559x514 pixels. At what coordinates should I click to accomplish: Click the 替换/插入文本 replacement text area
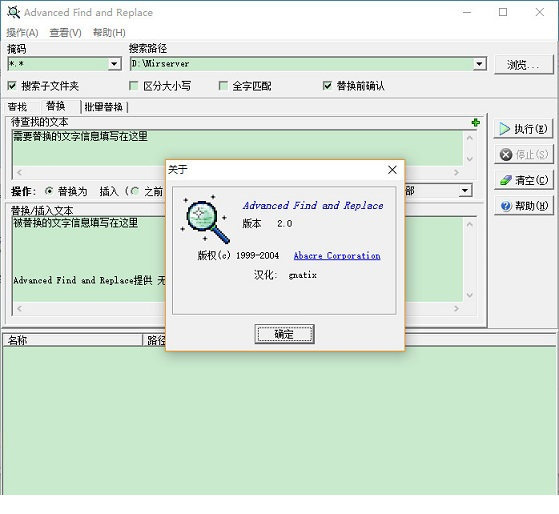(x=237, y=259)
